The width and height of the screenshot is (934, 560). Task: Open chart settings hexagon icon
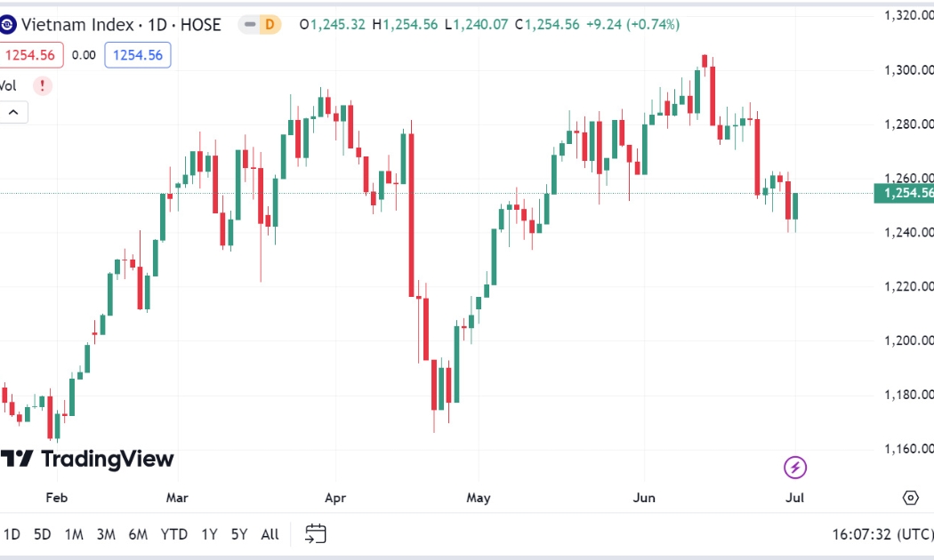[x=910, y=498]
